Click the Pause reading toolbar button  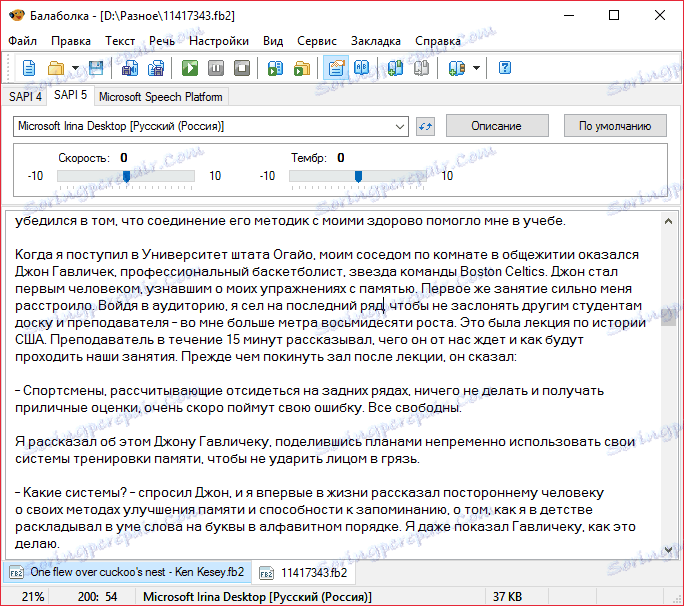tap(216, 68)
